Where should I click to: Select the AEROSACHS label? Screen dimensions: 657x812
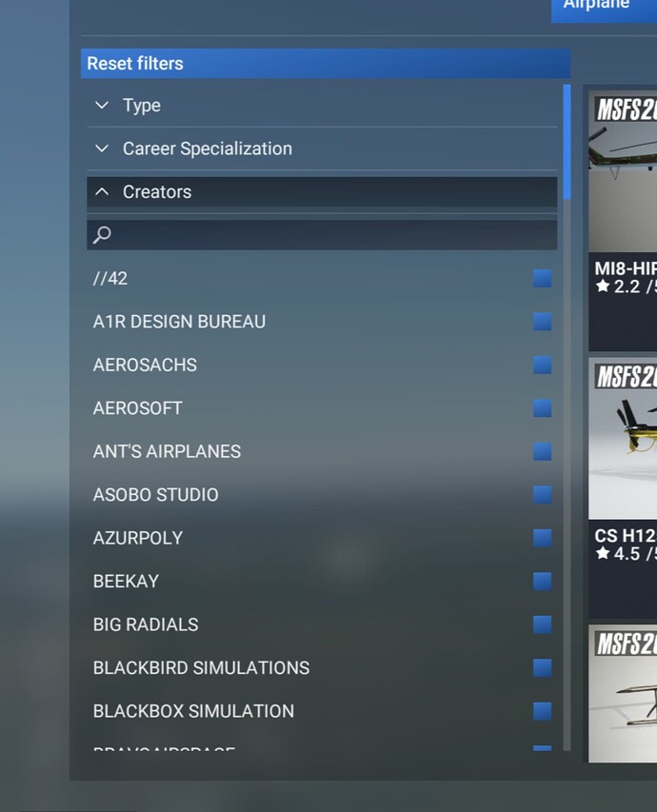[x=145, y=366]
